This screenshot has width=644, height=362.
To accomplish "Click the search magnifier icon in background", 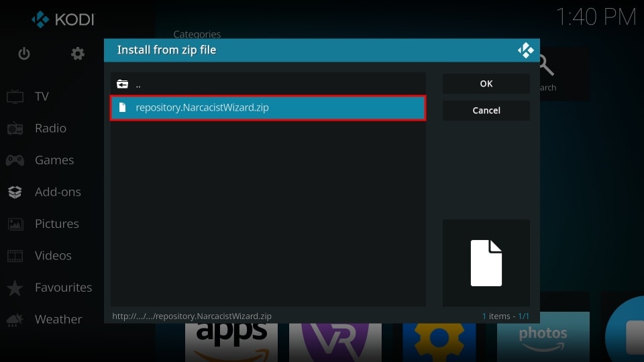I will click(x=547, y=66).
